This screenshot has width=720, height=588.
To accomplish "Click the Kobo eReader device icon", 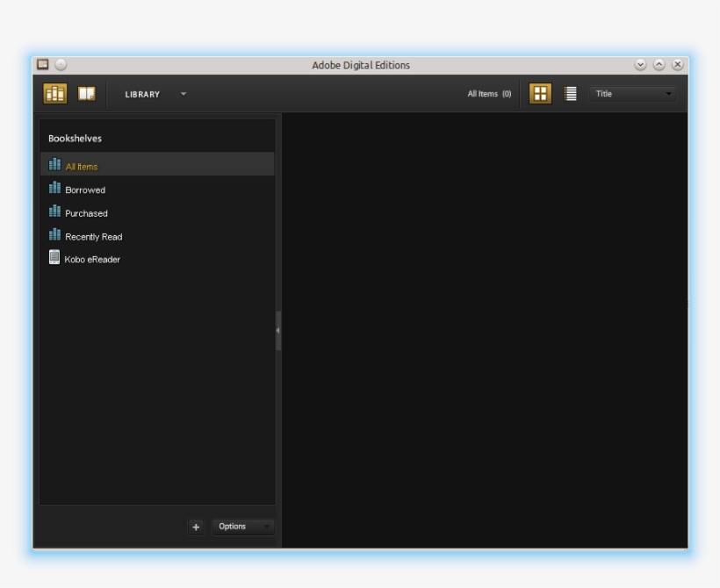I will 54,258.
